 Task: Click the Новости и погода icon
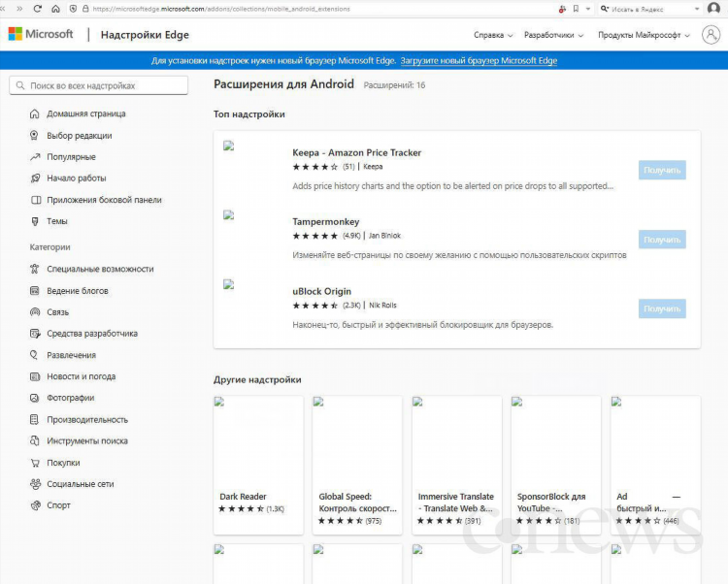click(35, 376)
